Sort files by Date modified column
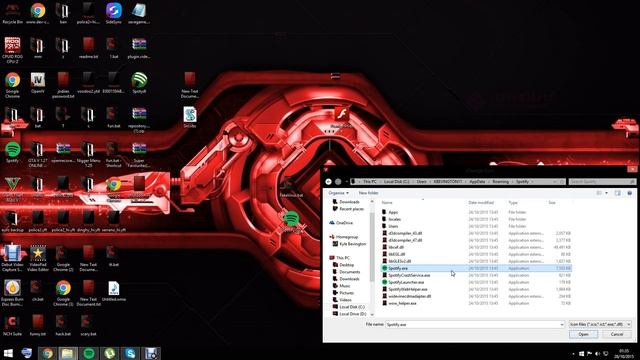This screenshot has height=360, width=640. pos(481,202)
